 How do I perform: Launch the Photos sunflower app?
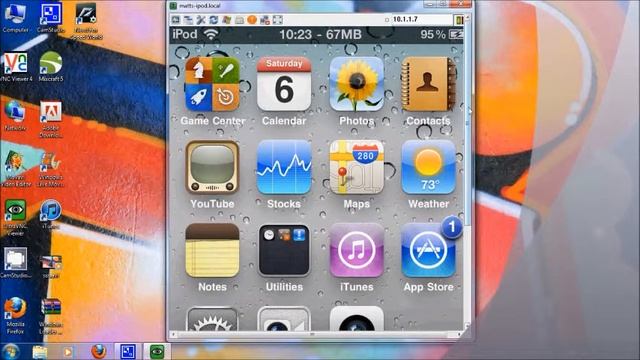click(356, 84)
